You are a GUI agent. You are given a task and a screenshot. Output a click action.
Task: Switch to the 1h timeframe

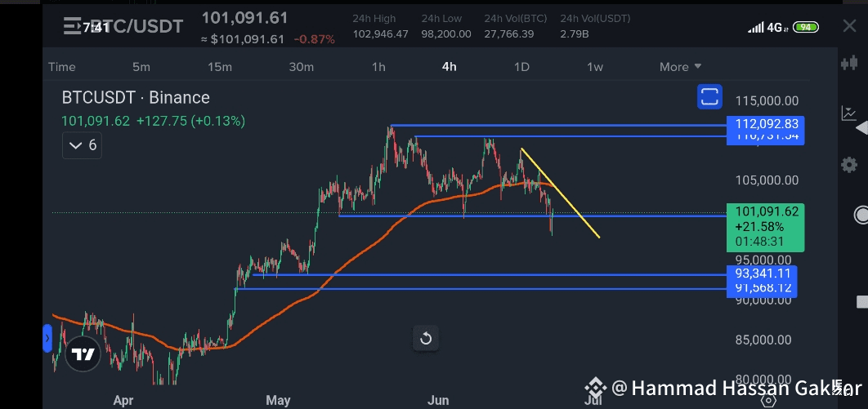click(378, 67)
